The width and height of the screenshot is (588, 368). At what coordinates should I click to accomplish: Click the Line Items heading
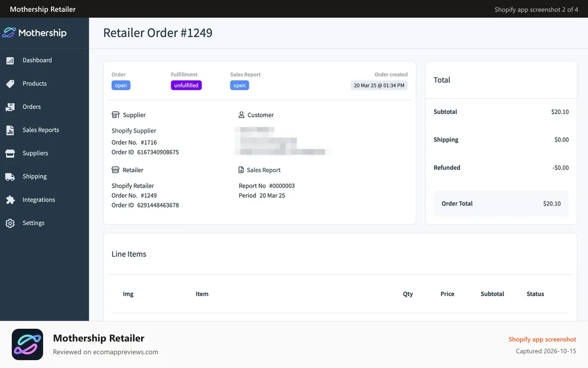click(129, 254)
